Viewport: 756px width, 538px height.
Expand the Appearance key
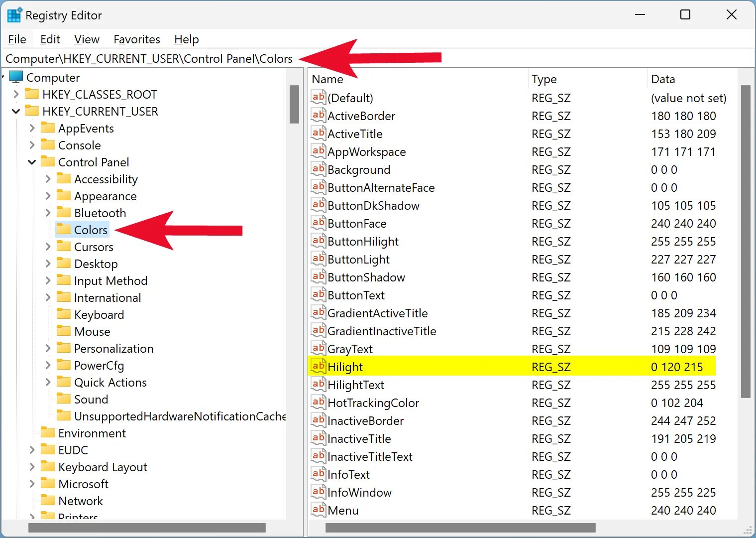point(48,196)
